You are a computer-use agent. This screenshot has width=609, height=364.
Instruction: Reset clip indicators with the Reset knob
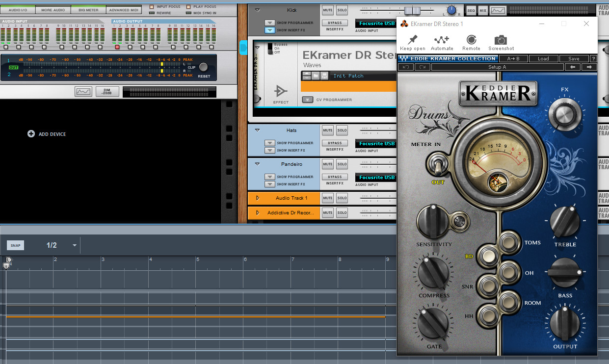tap(203, 67)
